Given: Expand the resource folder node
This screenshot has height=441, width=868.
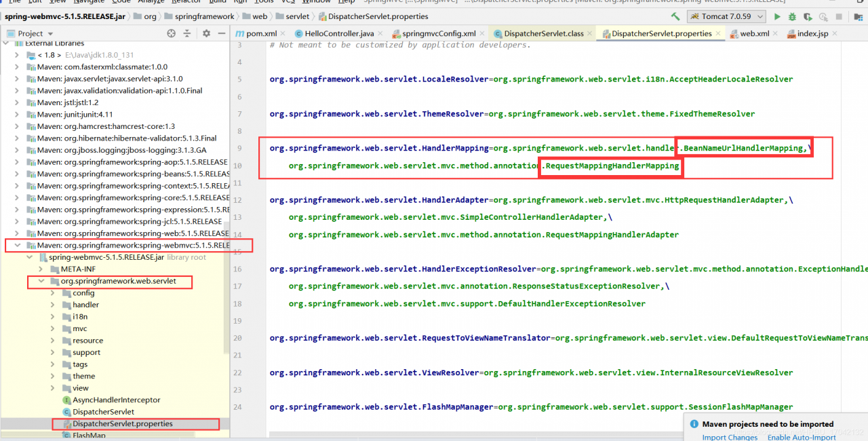Looking at the screenshot, I should coord(54,341).
